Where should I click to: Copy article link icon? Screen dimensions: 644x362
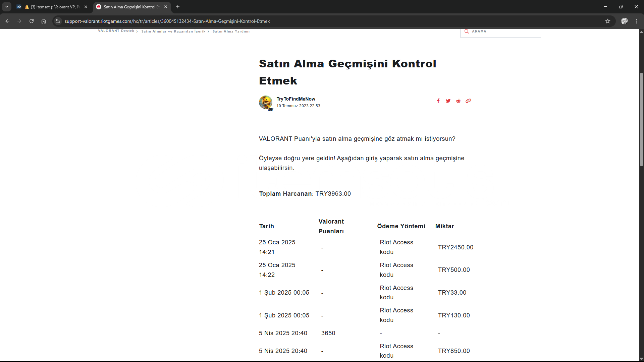[468, 101]
